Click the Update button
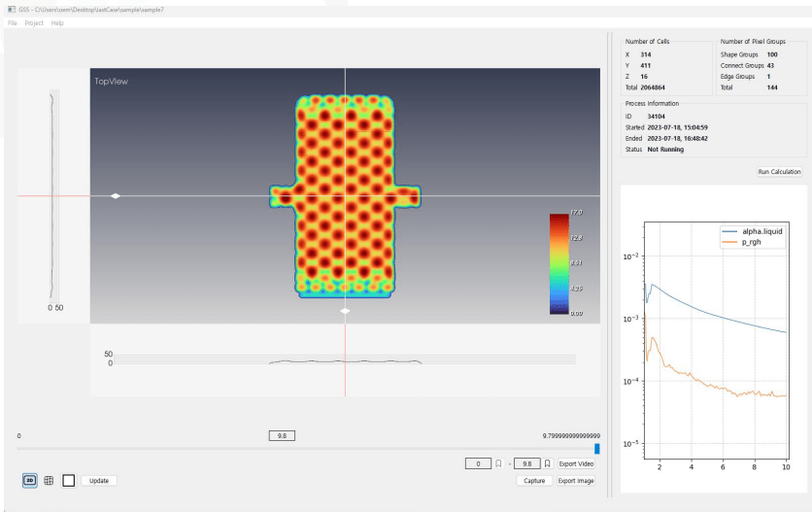Viewport: 812px width, 512px height. [x=99, y=480]
